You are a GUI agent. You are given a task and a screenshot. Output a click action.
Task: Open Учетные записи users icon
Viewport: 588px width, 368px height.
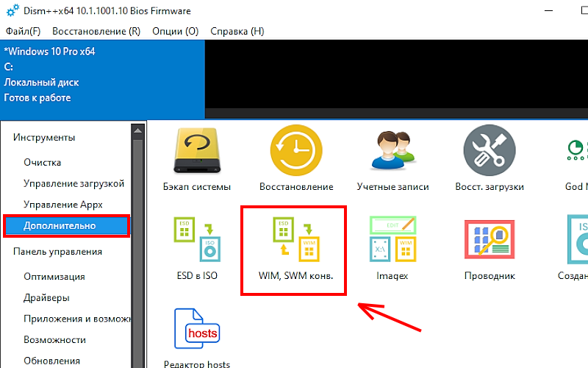(392, 150)
